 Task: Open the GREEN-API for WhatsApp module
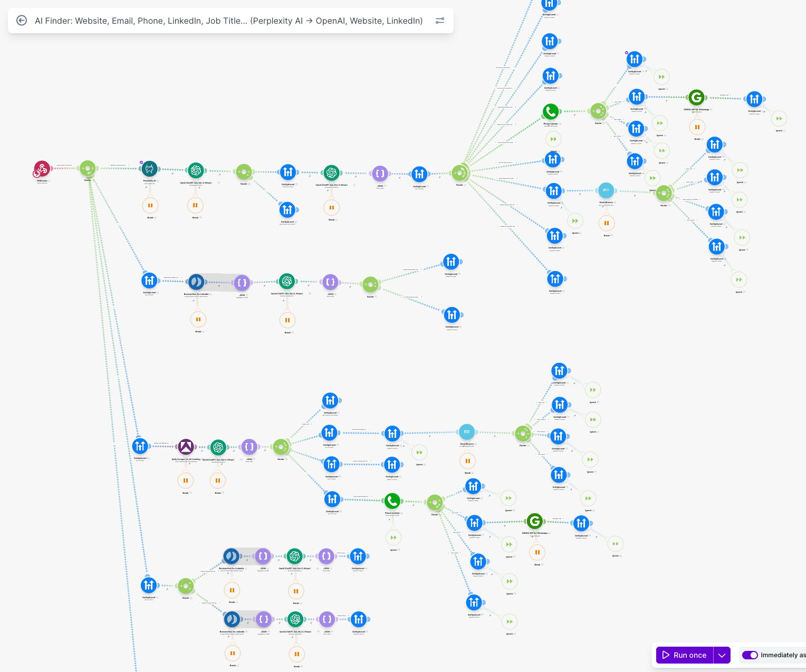point(696,98)
